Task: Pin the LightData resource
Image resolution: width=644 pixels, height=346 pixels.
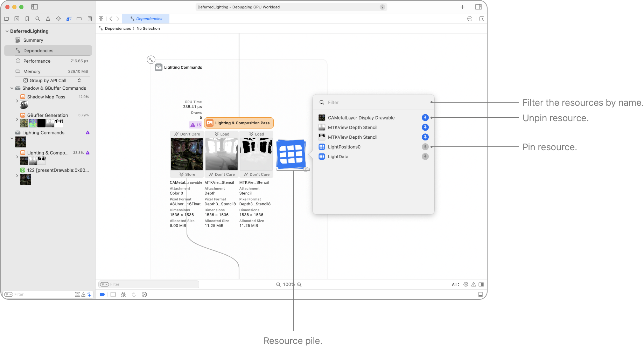Action: pyautogui.click(x=425, y=157)
